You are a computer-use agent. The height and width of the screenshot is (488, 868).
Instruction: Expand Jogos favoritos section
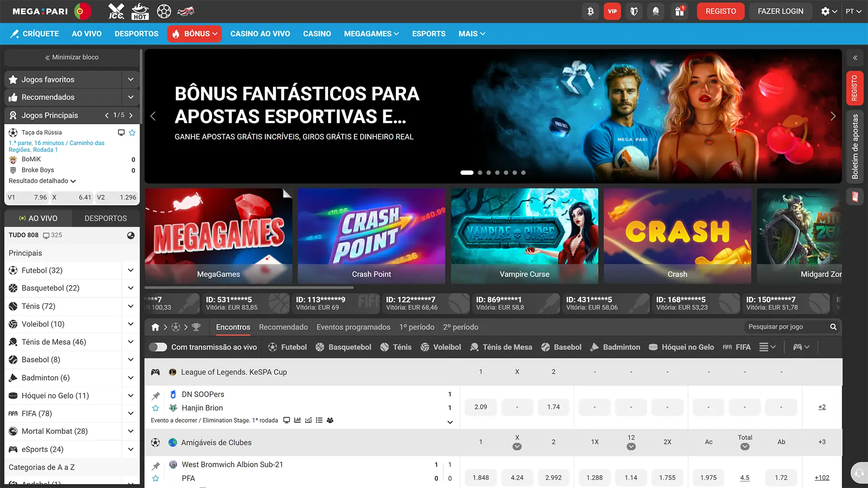tap(131, 80)
